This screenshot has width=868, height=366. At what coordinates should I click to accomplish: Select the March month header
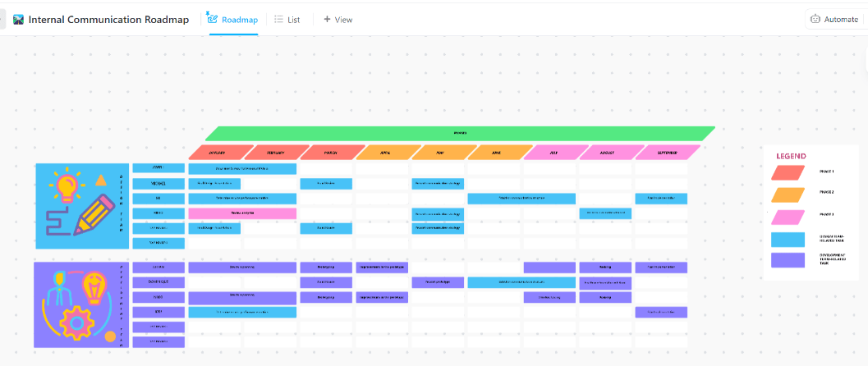click(x=333, y=152)
